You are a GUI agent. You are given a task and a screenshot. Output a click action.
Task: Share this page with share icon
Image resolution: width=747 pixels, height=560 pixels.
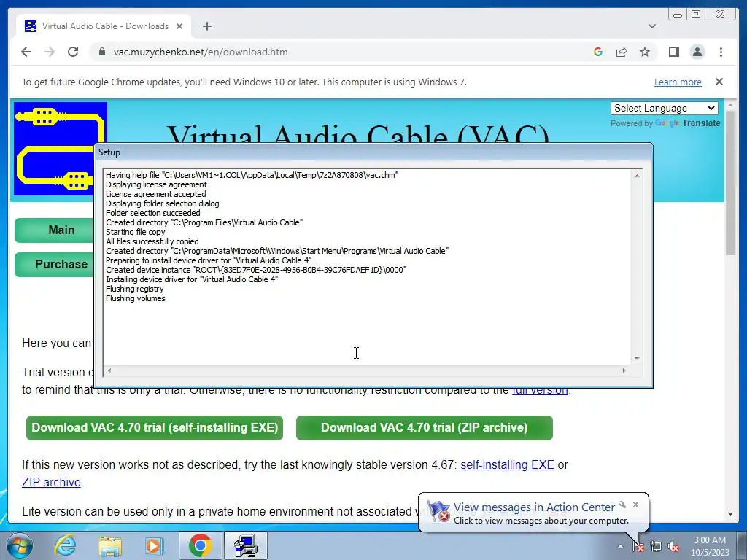622,52
